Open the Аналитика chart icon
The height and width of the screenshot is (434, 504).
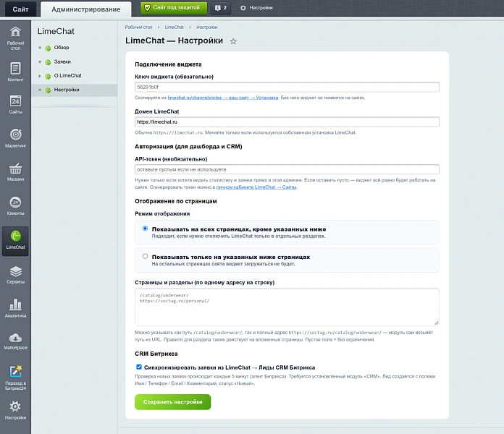click(15, 305)
